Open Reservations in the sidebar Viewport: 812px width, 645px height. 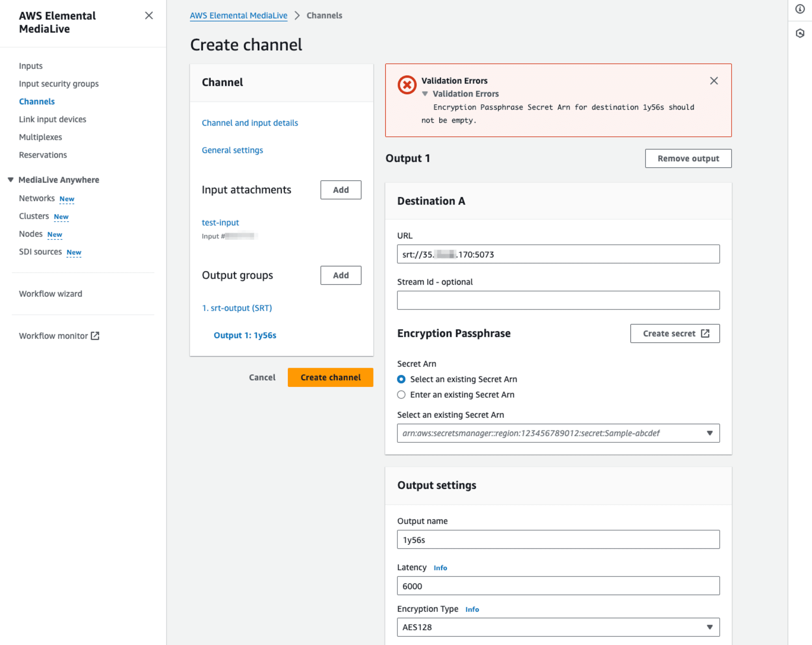43,155
